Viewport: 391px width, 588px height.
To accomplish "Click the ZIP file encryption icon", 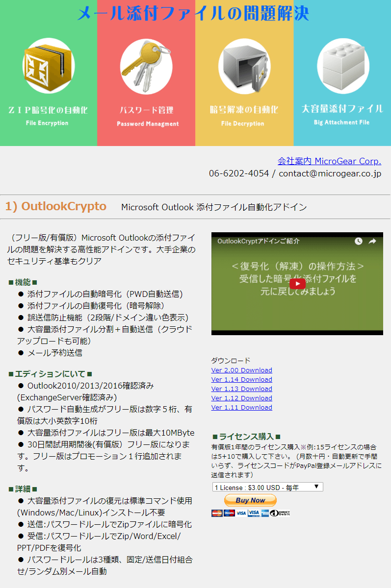I will coord(48,66).
